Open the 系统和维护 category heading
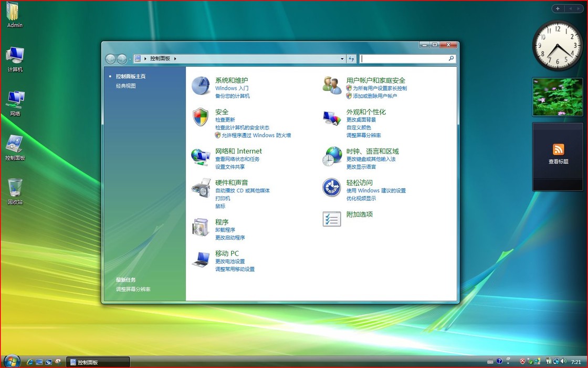588x368 pixels. pyautogui.click(x=232, y=80)
